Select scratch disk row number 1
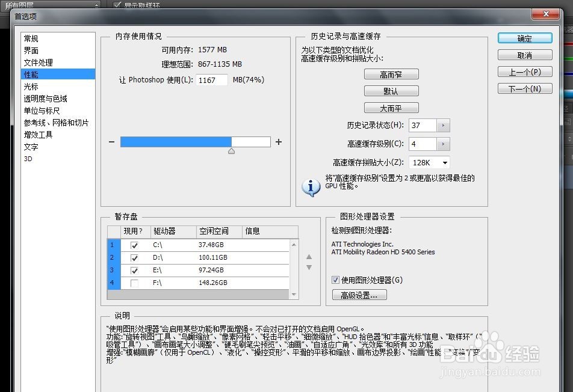Viewport: 573px width, 392px height. click(x=114, y=245)
